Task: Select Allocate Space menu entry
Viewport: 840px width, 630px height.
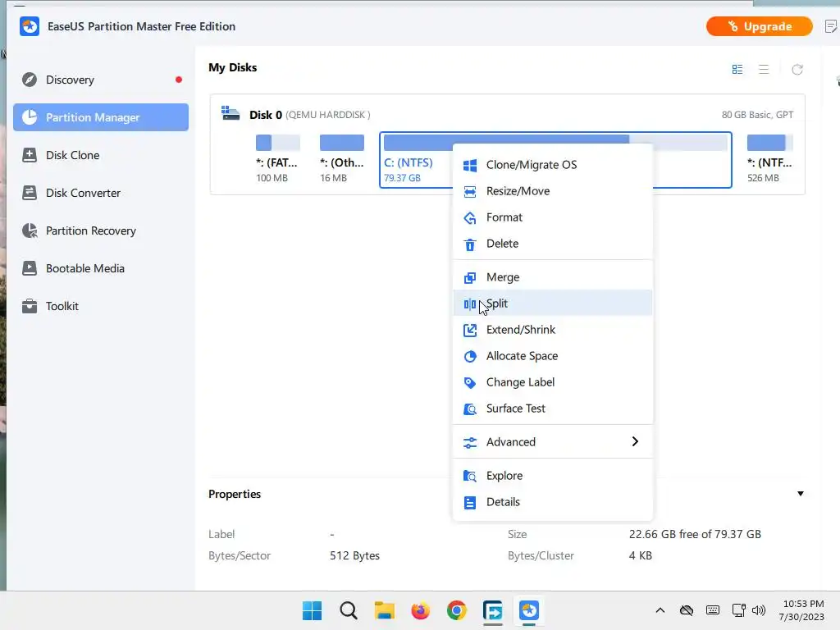Action: pyautogui.click(x=553, y=356)
